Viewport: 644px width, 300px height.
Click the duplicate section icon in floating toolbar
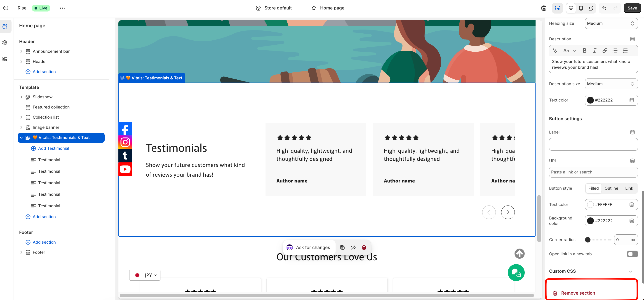[342, 247]
